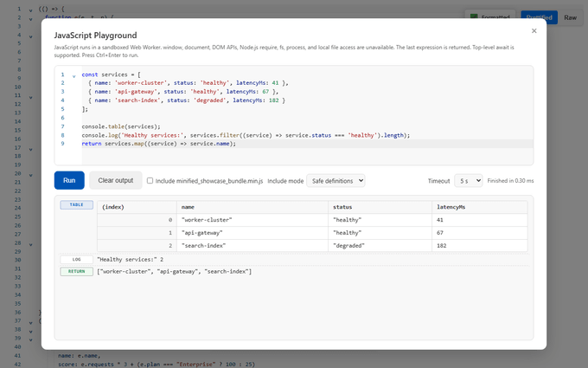
Task: Collapse background code fold at line 28
Action: 31,245
